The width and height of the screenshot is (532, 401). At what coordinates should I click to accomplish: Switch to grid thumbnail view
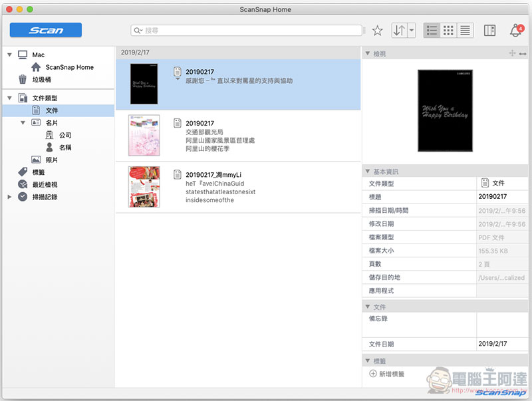pos(448,31)
